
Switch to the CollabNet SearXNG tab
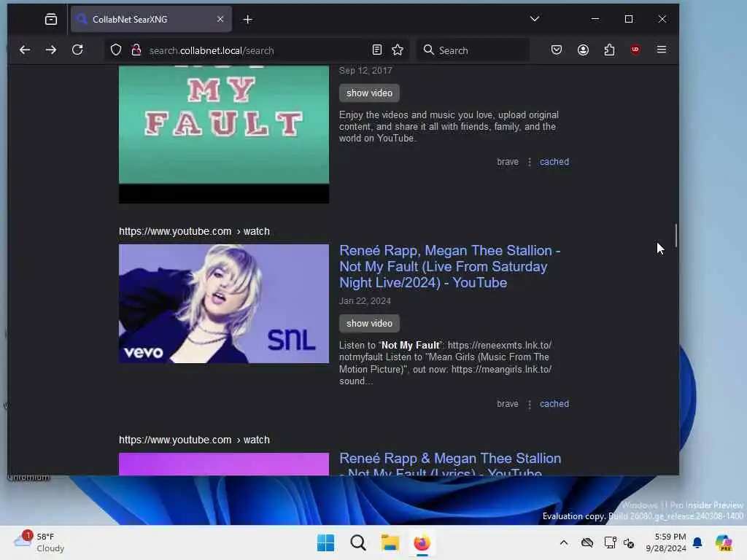point(152,20)
